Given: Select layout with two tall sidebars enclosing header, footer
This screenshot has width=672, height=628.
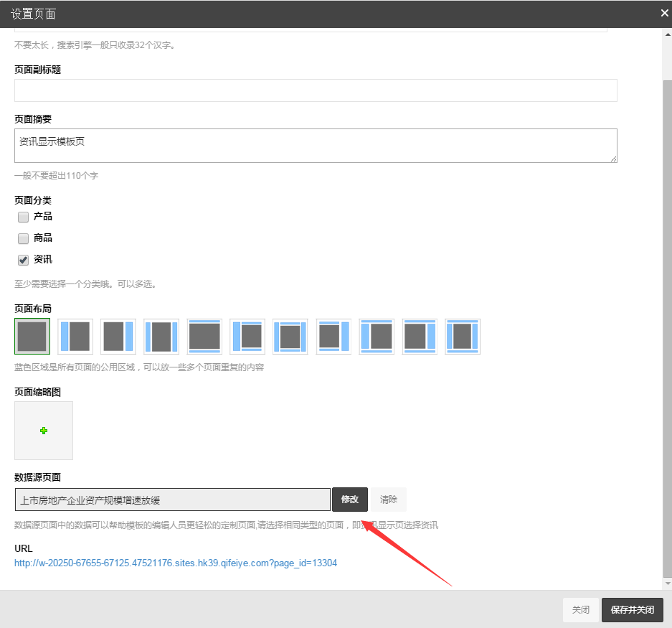Looking at the screenshot, I should click(x=290, y=337).
